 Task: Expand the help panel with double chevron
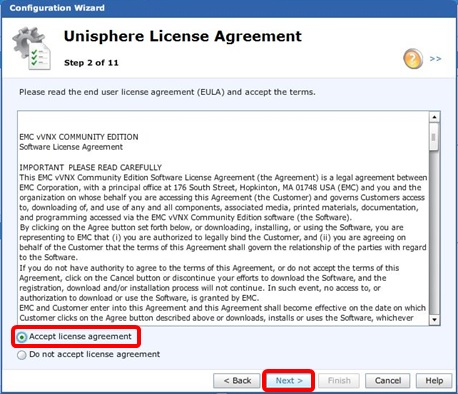435,59
